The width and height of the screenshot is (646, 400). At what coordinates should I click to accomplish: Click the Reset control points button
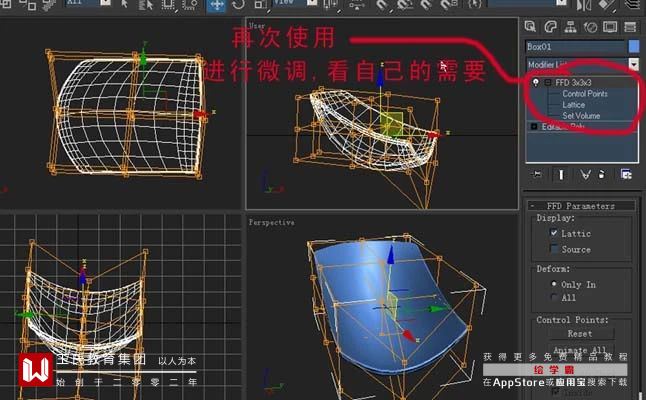580,333
